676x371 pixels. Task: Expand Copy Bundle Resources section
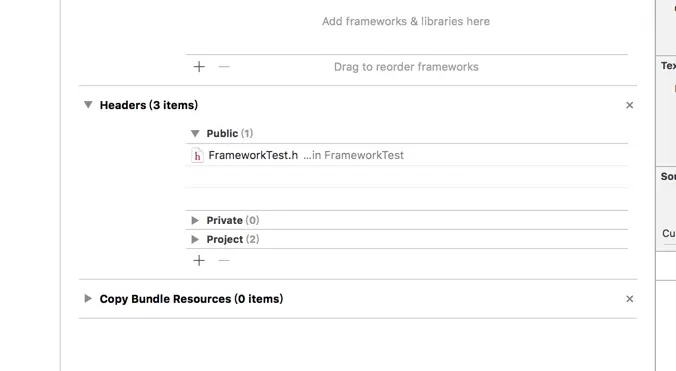click(88, 299)
